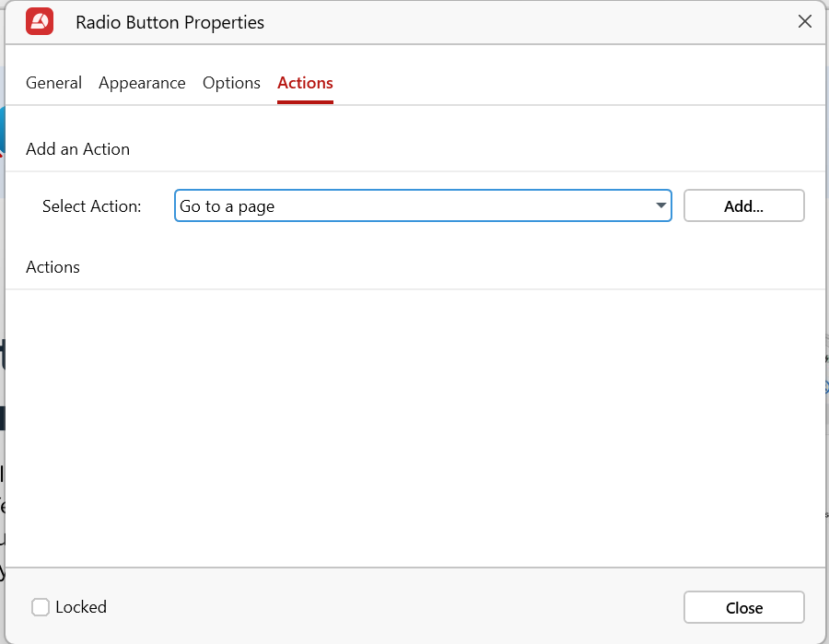Expand the dropdown arrow beside Go to a page
Image resolution: width=829 pixels, height=644 pixels.
coord(660,206)
